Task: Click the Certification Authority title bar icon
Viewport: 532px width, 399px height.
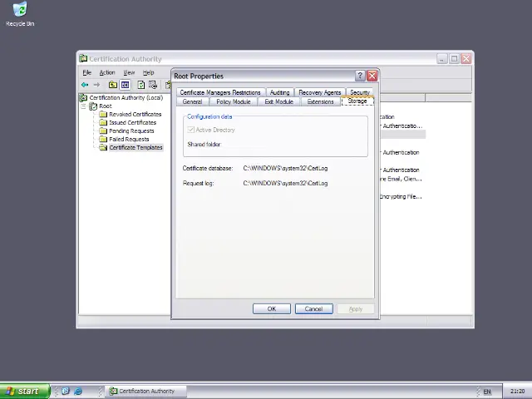Action: pyautogui.click(x=83, y=58)
